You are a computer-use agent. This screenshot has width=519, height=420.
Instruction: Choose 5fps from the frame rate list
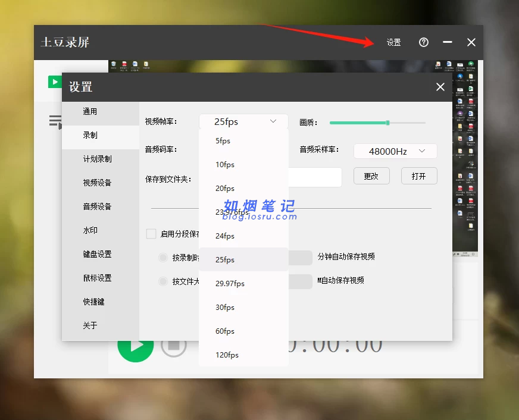pos(243,141)
